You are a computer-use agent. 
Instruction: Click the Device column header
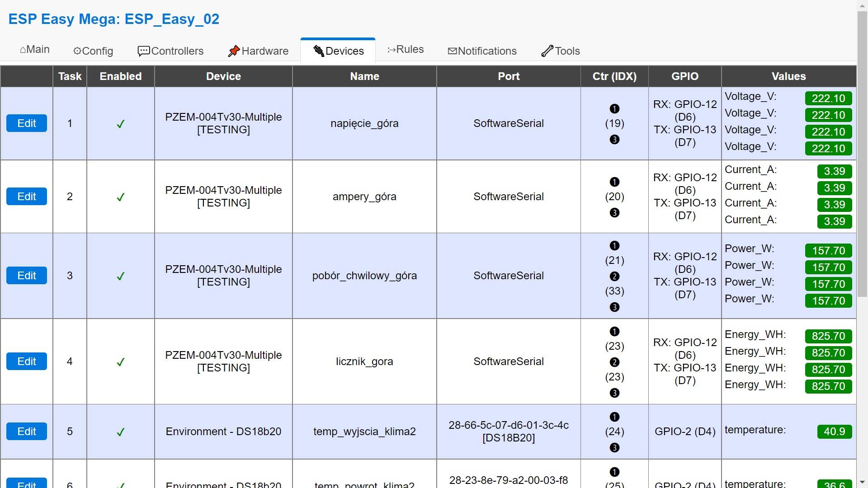point(223,76)
